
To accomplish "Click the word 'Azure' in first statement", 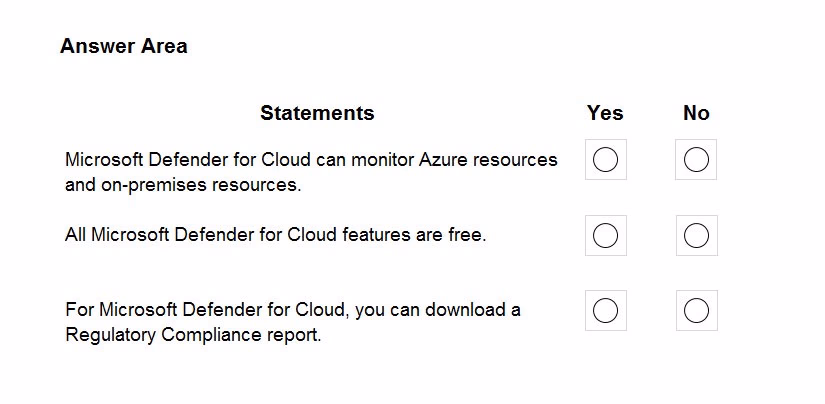I will [x=442, y=159].
